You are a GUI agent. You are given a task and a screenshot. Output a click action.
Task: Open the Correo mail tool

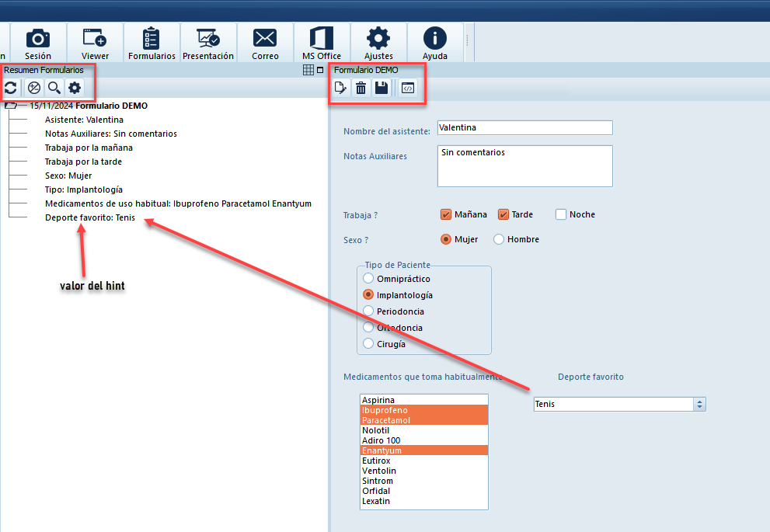point(265,43)
